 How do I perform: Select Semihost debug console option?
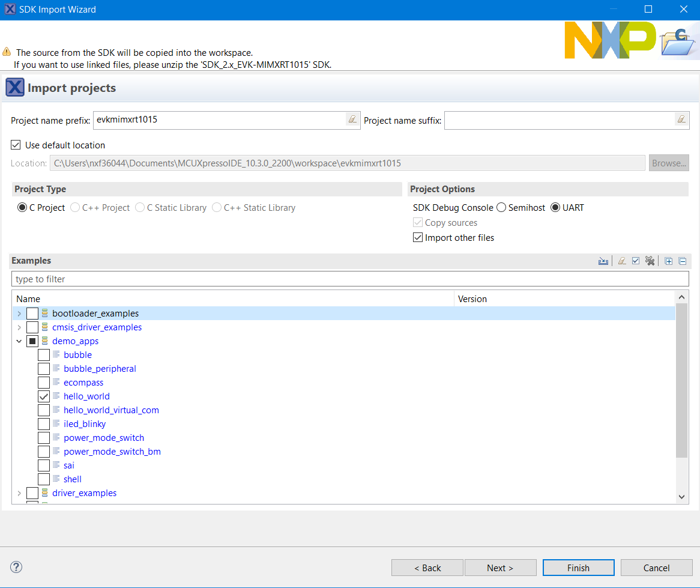pyautogui.click(x=502, y=208)
